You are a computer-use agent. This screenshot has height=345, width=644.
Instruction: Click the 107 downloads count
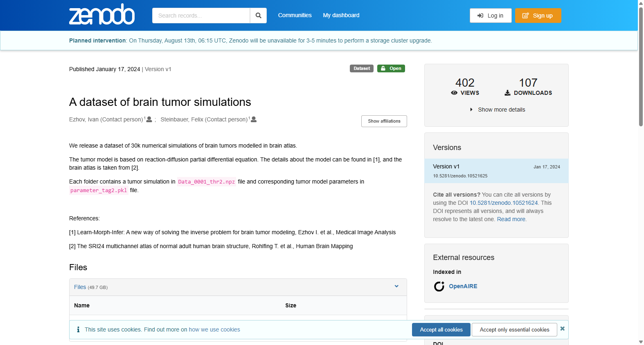528,83
